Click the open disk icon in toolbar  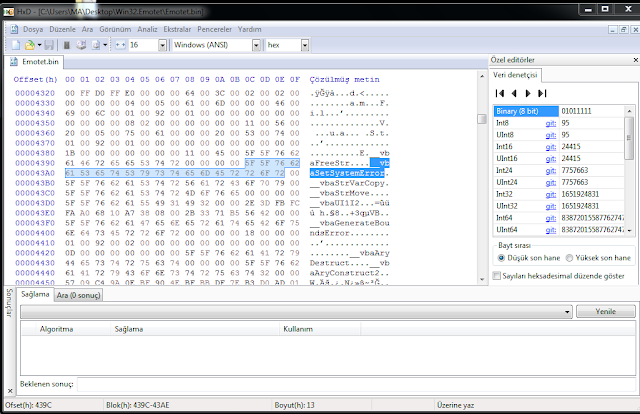click(x=81, y=45)
